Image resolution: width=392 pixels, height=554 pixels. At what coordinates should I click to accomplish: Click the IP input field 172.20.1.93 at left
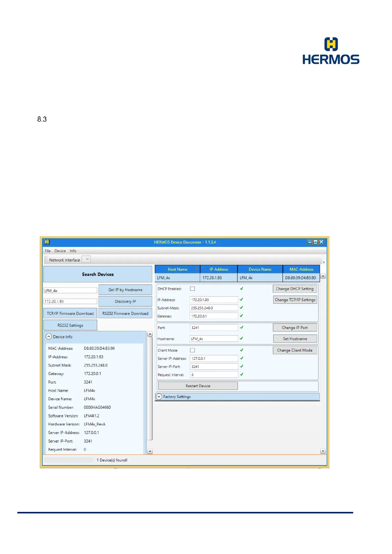click(70, 301)
